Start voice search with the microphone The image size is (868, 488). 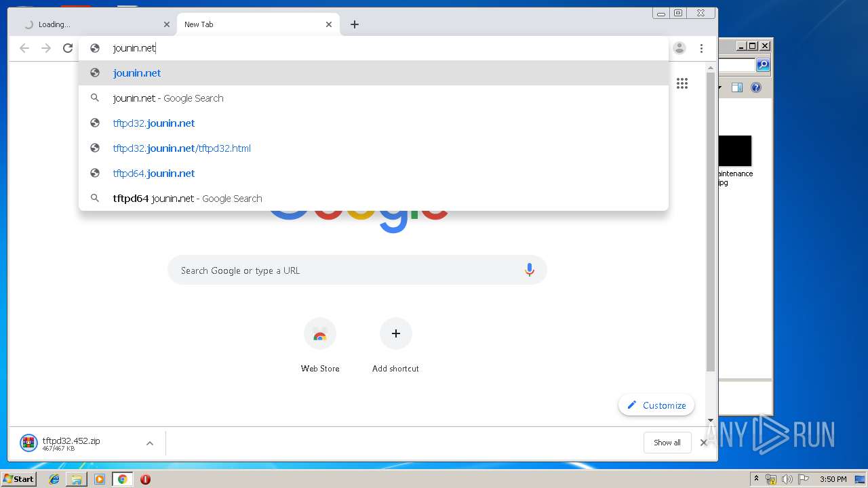tap(530, 270)
